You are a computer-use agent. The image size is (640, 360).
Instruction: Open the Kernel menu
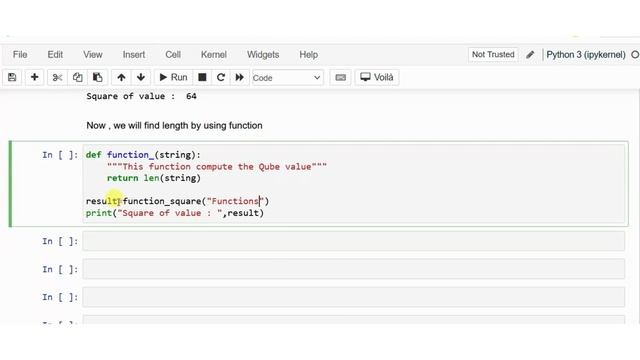tap(213, 54)
